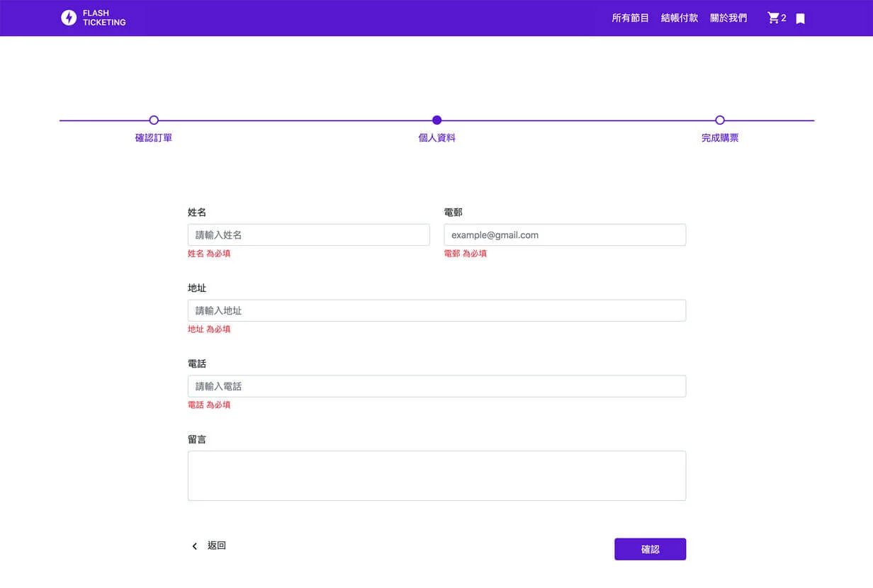Open the shopping cart icon
Screen dimensions: 873x588
pos(773,18)
